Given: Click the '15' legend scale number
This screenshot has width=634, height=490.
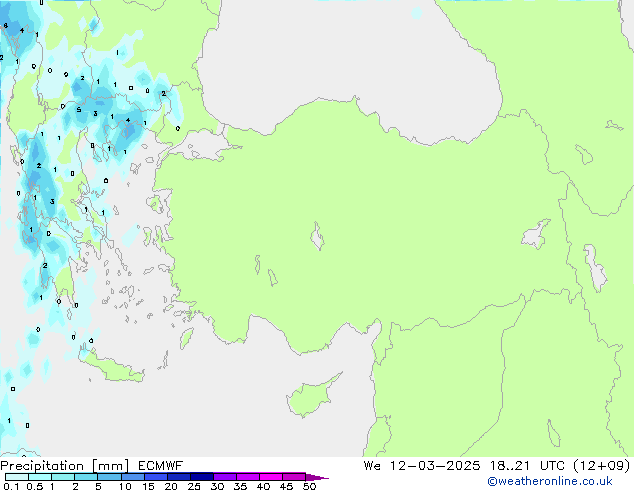Looking at the screenshot, I should point(148,486).
